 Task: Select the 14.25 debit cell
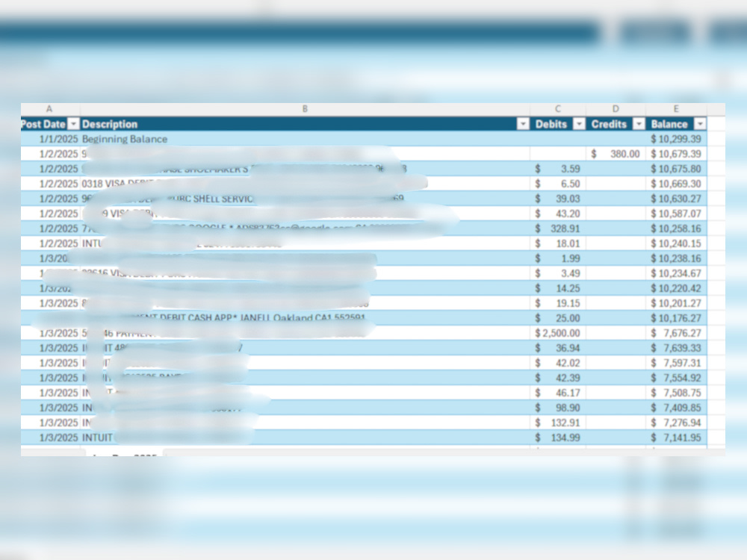pyautogui.click(x=558, y=288)
